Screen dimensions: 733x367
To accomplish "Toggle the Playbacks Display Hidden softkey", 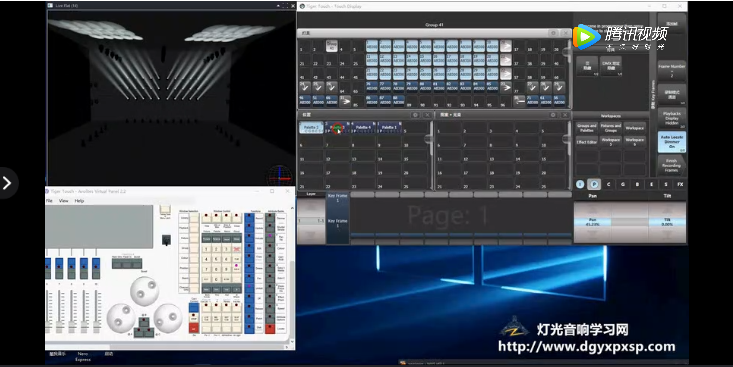I will (672, 118).
